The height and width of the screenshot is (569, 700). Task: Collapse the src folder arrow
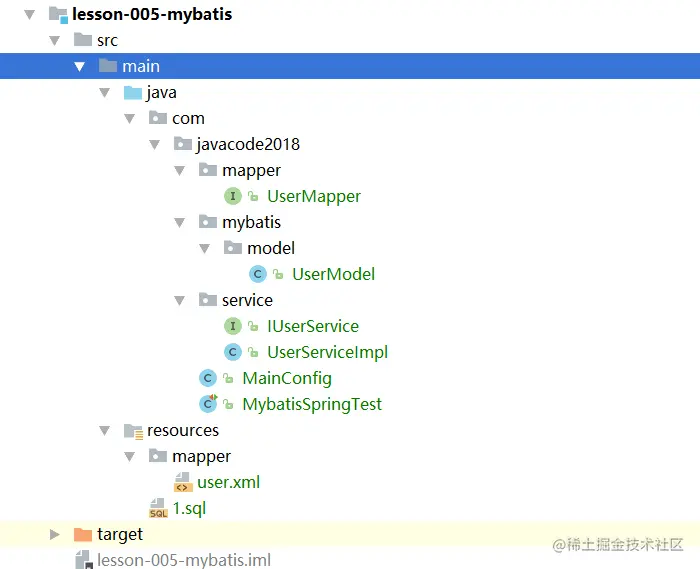click(54, 41)
